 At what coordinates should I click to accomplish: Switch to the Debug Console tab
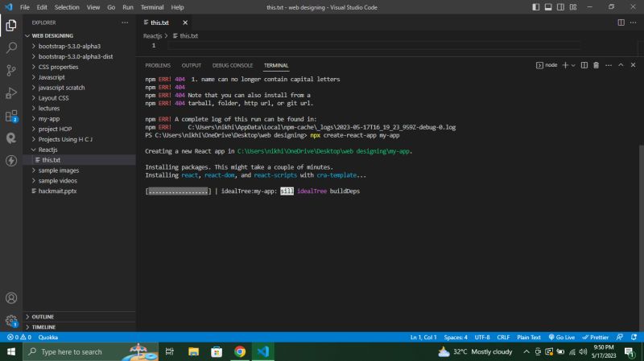[x=233, y=65]
